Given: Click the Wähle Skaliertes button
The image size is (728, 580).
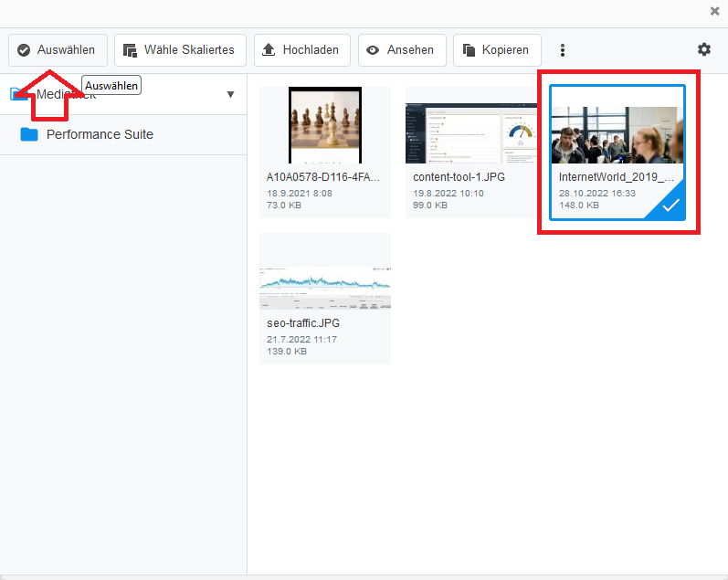Looking at the screenshot, I should (180, 50).
